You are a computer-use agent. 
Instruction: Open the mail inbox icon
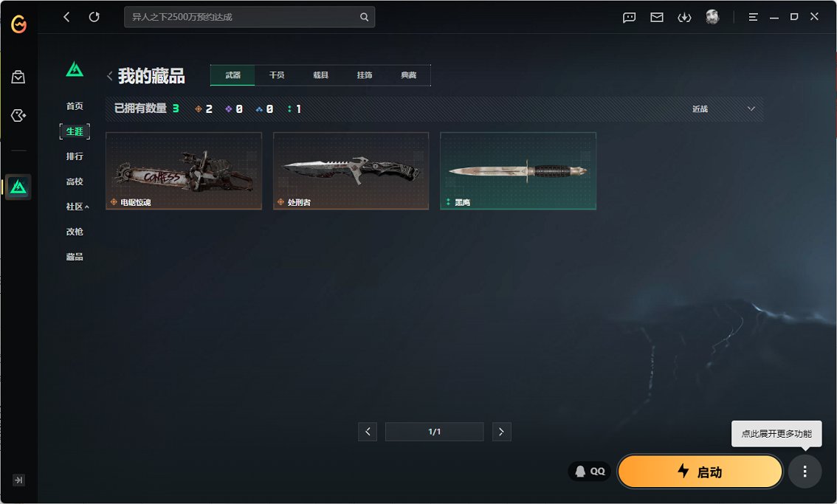pos(656,18)
